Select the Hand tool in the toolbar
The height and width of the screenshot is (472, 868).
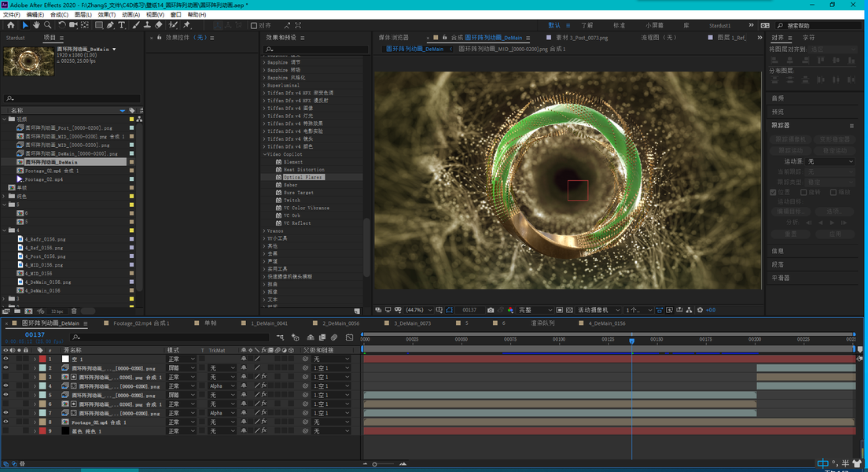coord(36,25)
